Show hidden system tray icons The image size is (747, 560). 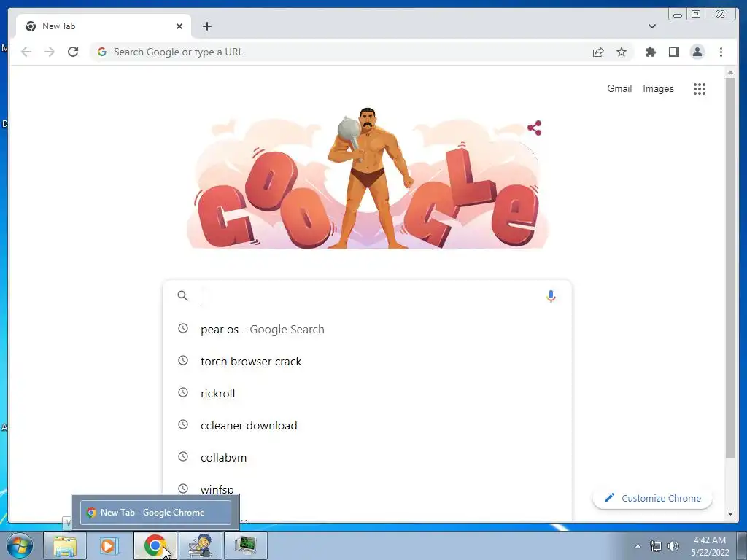638,546
